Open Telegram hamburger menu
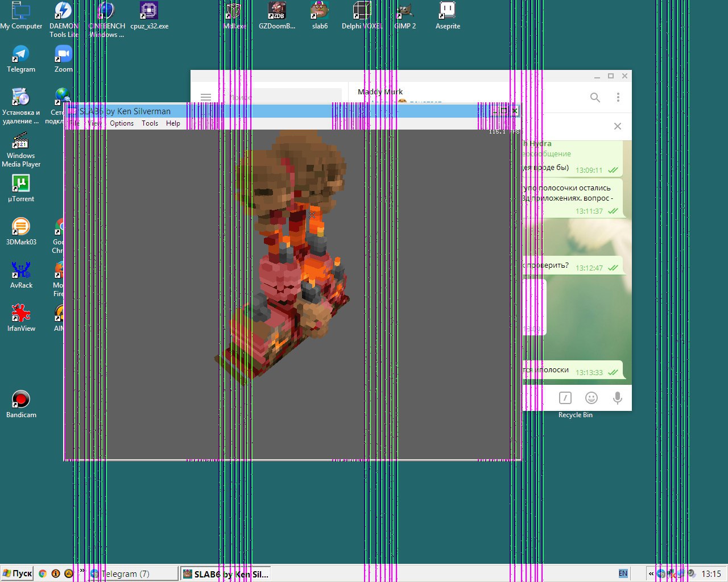Viewport: 728px width, 582px height. [x=206, y=97]
